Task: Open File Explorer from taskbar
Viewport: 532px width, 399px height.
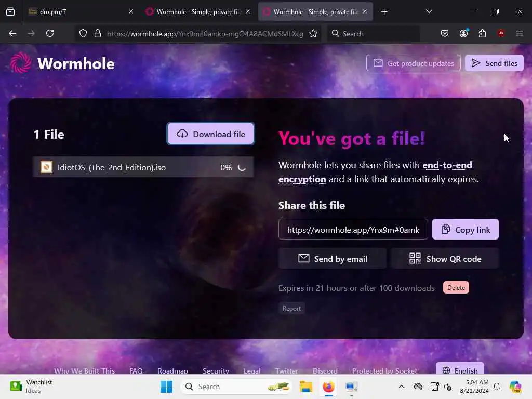Action: (x=305, y=387)
